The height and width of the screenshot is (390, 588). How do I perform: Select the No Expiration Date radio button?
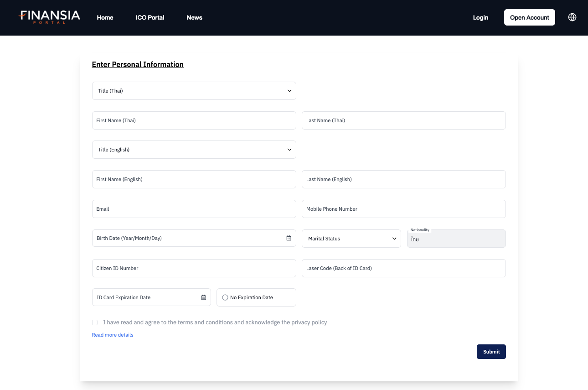pos(225,297)
